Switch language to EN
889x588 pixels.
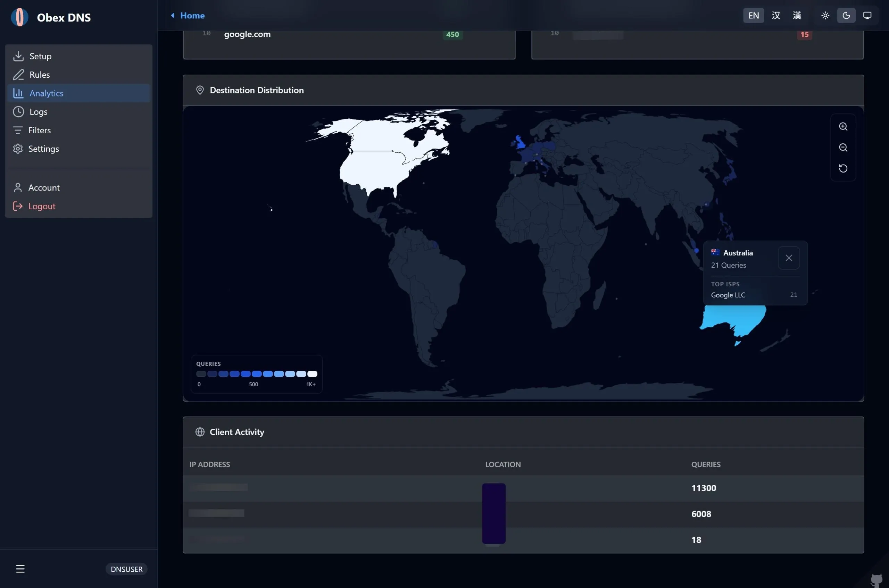click(x=753, y=15)
